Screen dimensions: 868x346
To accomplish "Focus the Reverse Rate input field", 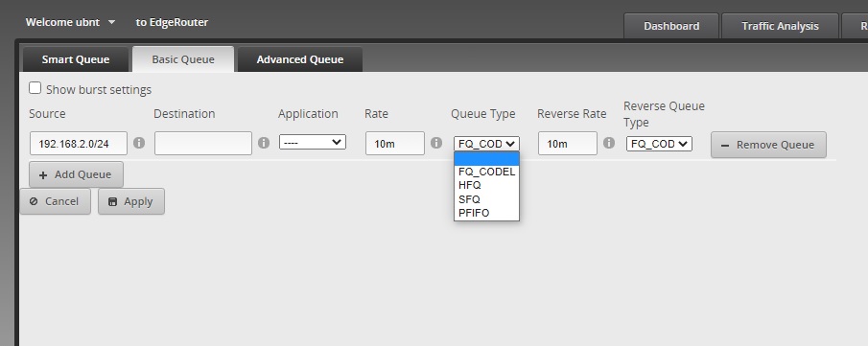I will [568, 144].
